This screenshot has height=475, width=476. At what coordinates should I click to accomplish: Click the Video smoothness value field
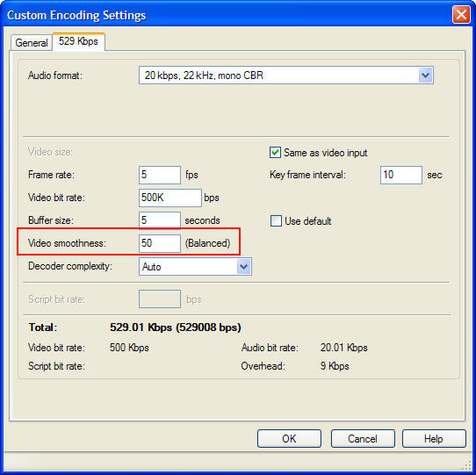click(160, 243)
